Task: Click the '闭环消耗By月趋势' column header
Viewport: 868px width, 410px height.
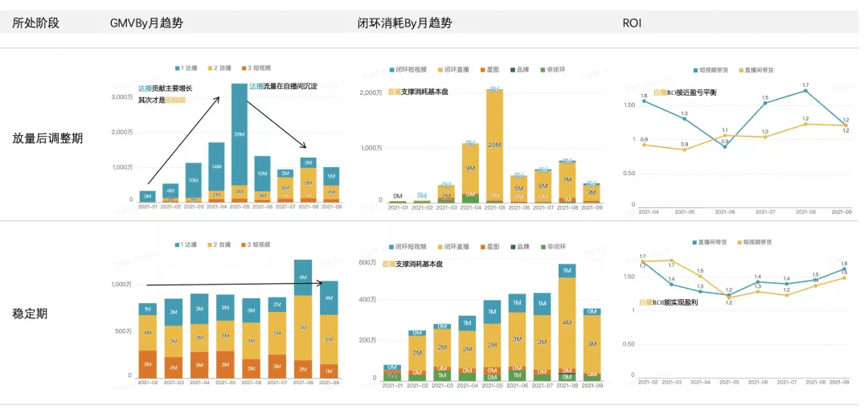Action: tap(404, 23)
